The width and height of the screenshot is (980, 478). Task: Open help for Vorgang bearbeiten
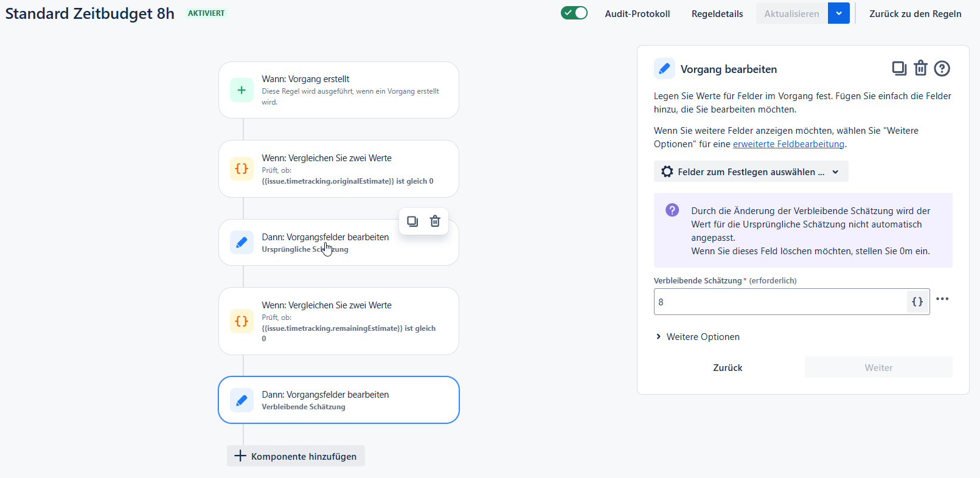[942, 69]
